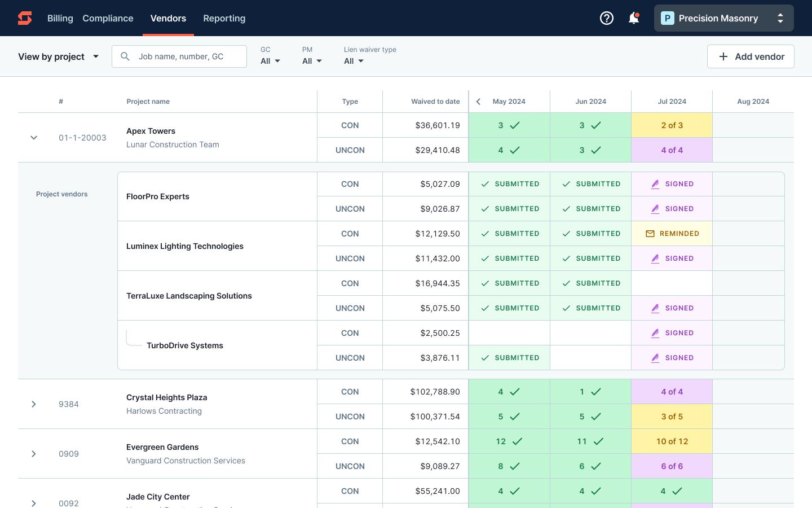
Task: Open the notifications bell
Action: (x=634, y=18)
